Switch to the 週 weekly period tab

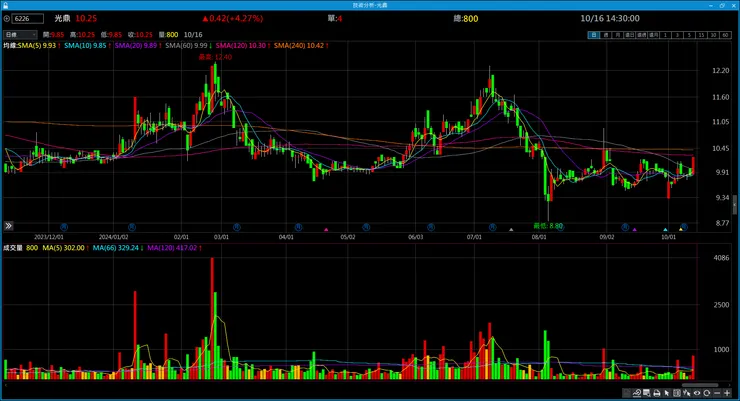pos(606,35)
